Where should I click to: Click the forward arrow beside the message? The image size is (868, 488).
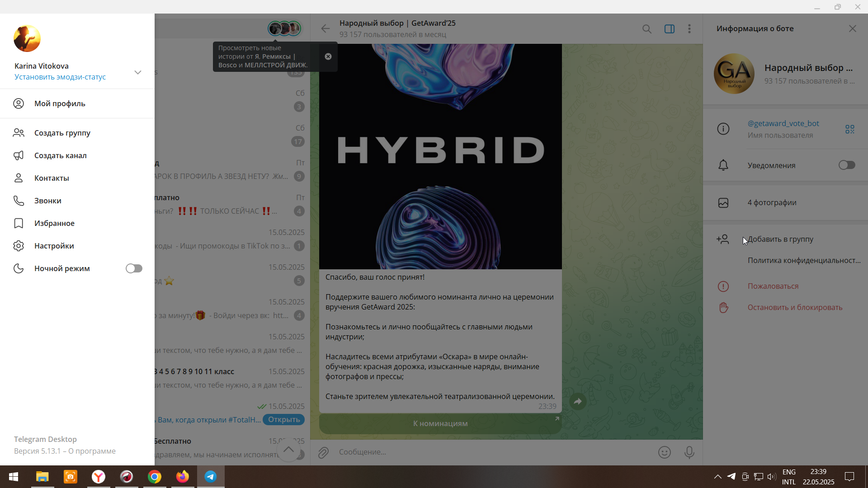point(578,401)
